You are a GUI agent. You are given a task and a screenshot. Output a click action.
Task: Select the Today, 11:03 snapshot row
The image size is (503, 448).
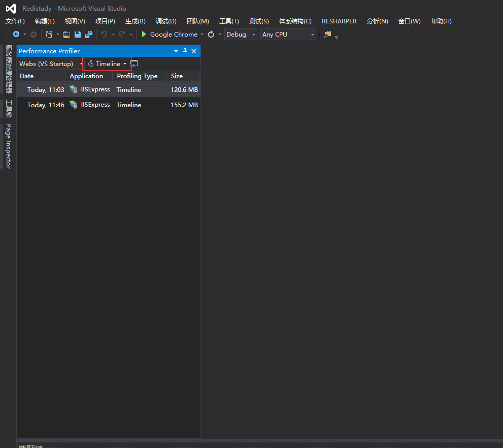tap(109, 89)
